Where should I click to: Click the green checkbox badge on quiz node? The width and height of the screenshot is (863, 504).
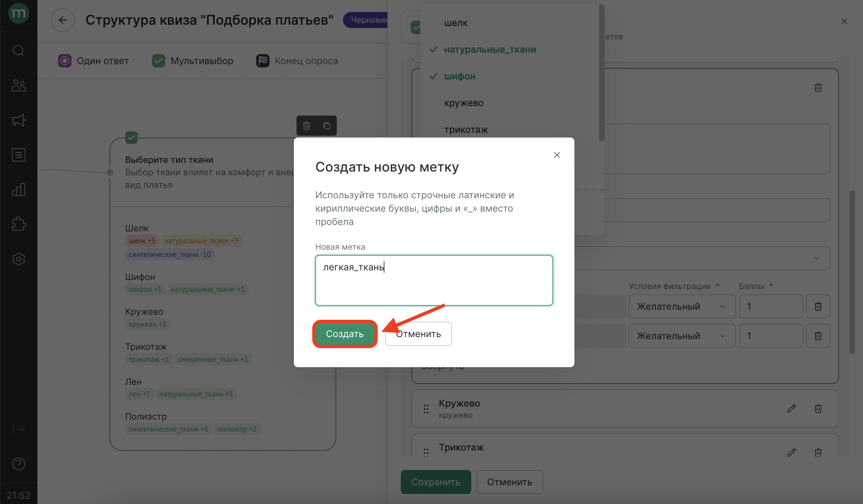131,138
